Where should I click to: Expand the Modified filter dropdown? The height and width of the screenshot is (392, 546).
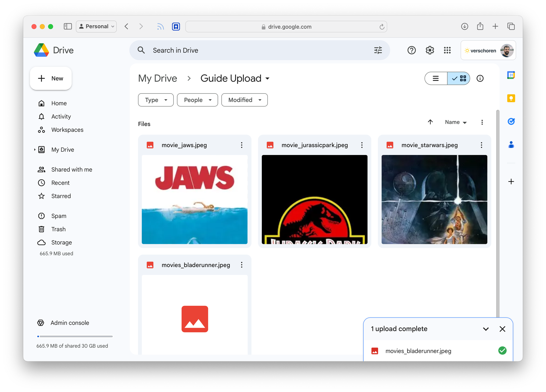pos(244,100)
